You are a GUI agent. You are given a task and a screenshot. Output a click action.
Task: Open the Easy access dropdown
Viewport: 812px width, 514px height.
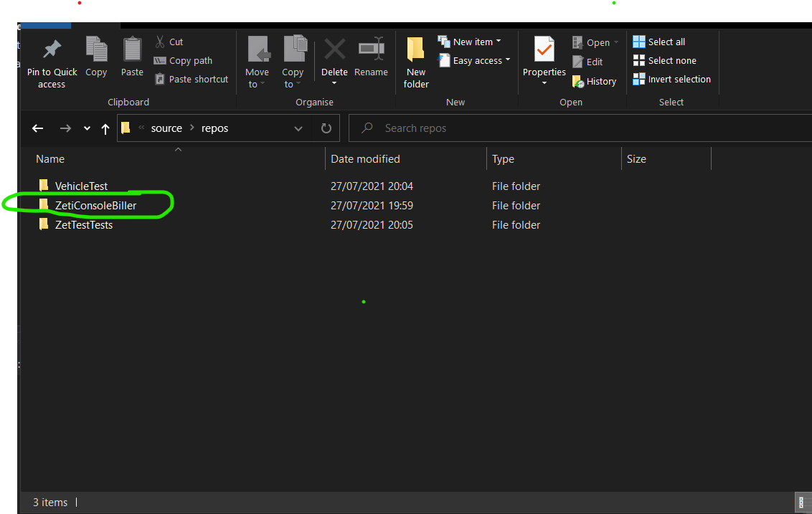tap(474, 60)
